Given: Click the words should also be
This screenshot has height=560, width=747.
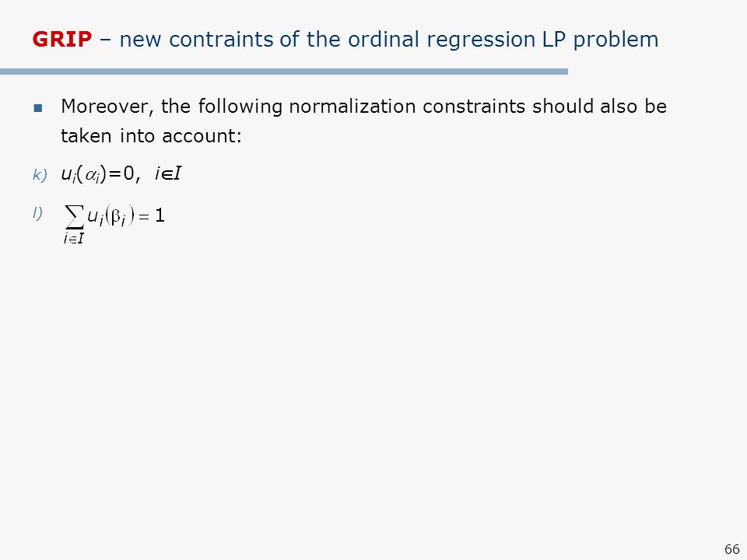Looking at the screenshot, I should click(599, 107).
